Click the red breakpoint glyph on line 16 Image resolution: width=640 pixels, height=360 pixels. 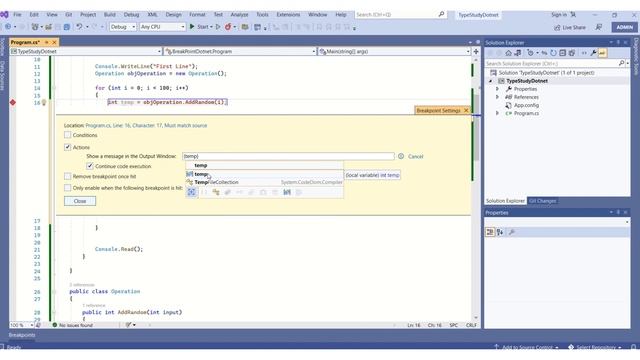click(13, 102)
